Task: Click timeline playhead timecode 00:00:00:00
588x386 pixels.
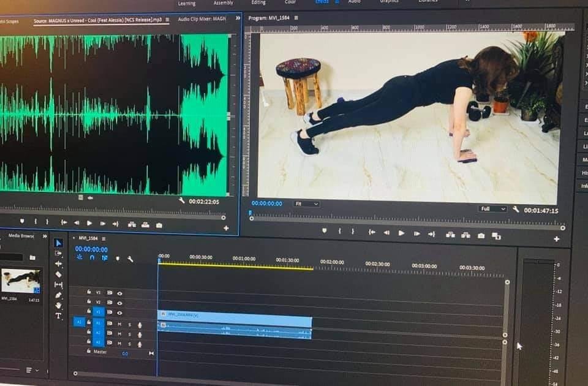Action: point(91,249)
